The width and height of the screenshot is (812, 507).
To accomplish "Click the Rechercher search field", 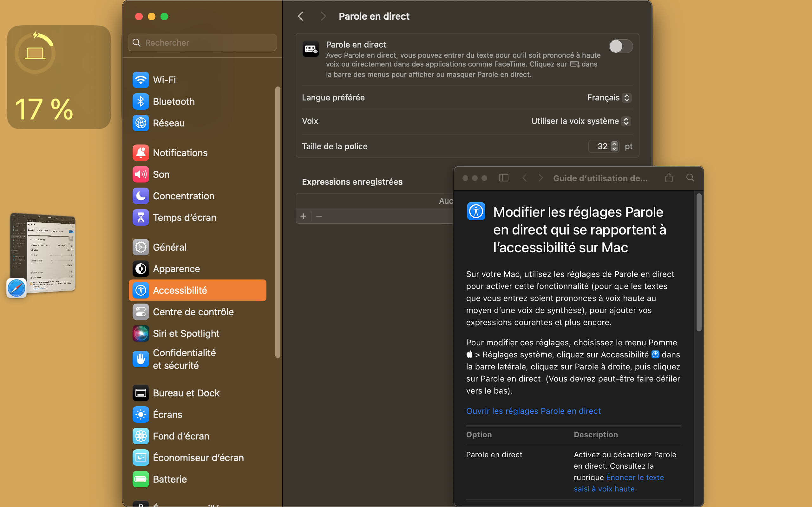I will coord(202,42).
